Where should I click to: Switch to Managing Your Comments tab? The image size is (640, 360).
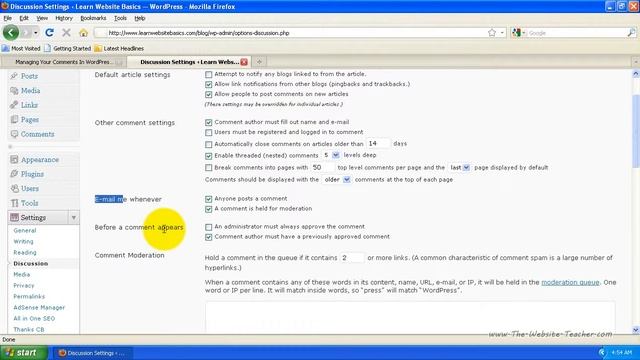click(x=63, y=62)
